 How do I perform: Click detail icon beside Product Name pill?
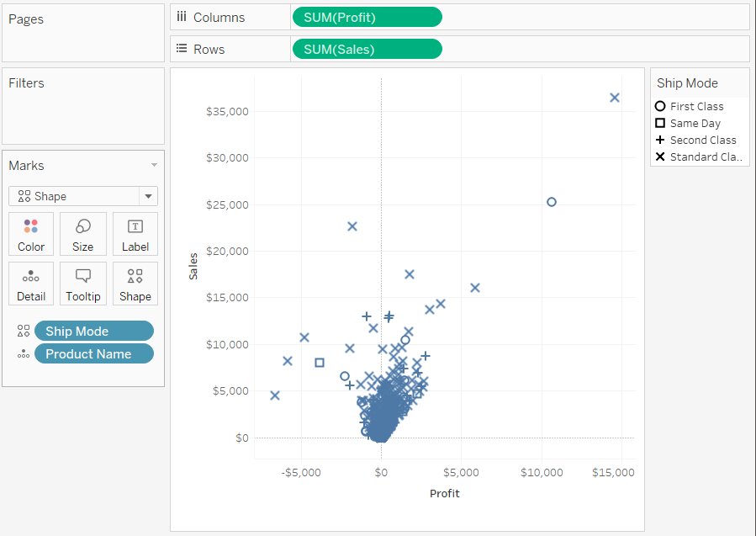24,354
